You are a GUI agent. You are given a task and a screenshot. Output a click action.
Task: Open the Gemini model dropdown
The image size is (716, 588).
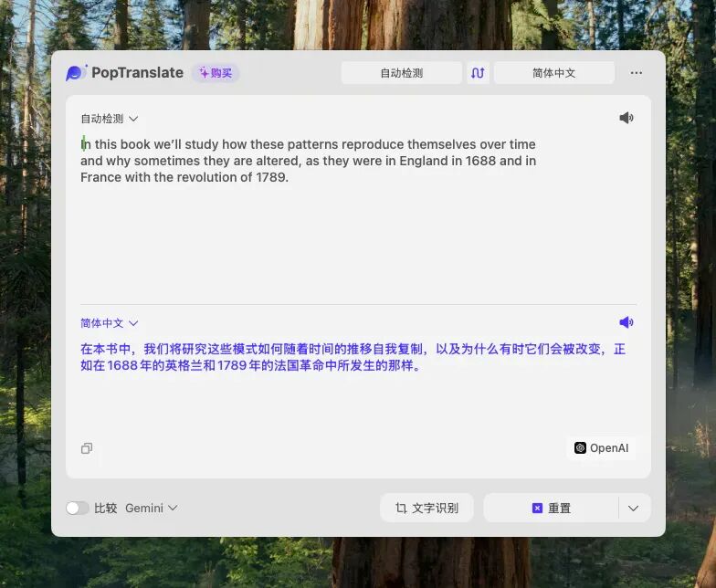152,508
